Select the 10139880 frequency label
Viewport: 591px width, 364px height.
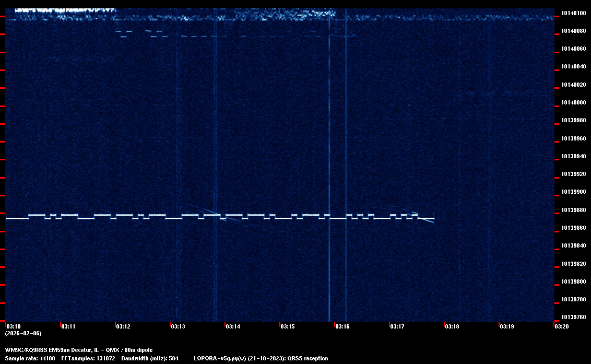click(573, 210)
